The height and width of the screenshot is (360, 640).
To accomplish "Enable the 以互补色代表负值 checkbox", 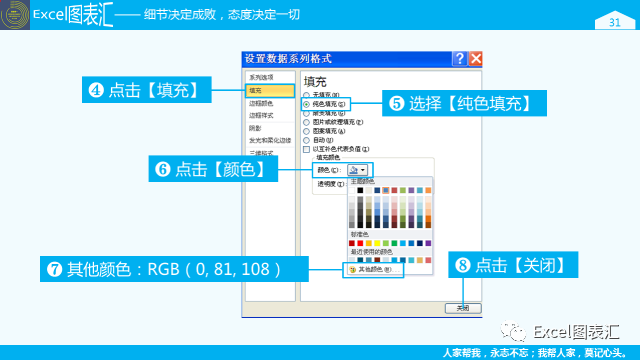I will click(x=306, y=149).
